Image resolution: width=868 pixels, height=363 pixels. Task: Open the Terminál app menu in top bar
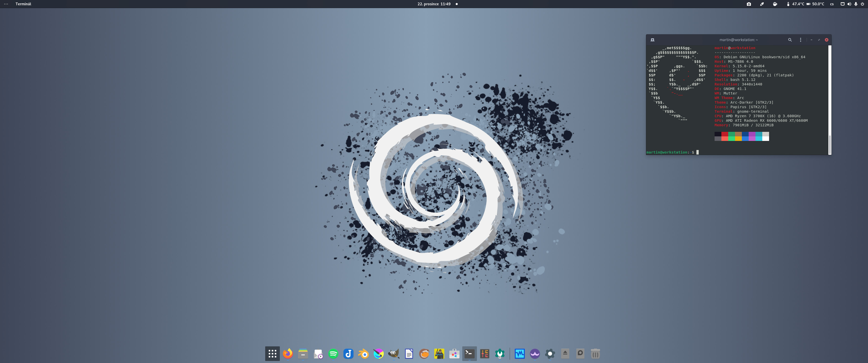click(23, 4)
